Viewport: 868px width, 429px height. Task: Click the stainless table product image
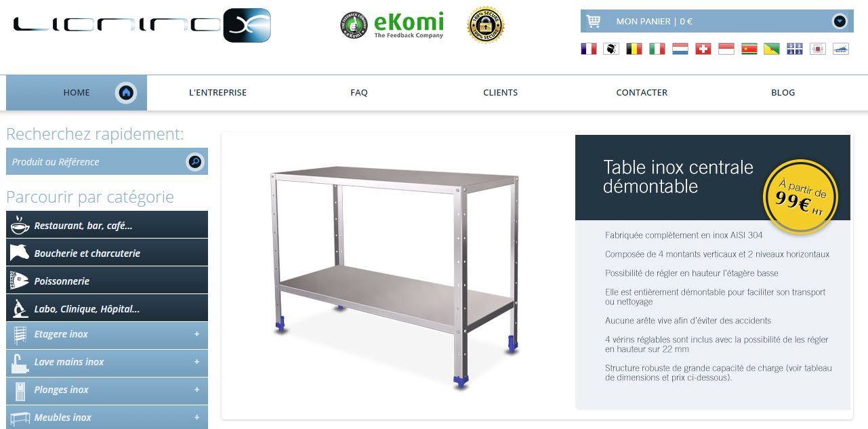[393, 276]
